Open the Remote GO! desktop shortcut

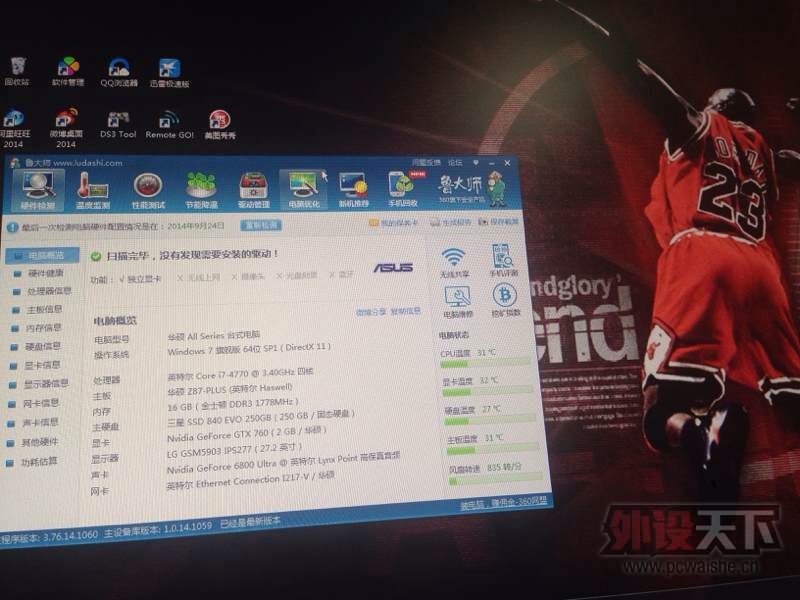pyautogui.click(x=169, y=125)
